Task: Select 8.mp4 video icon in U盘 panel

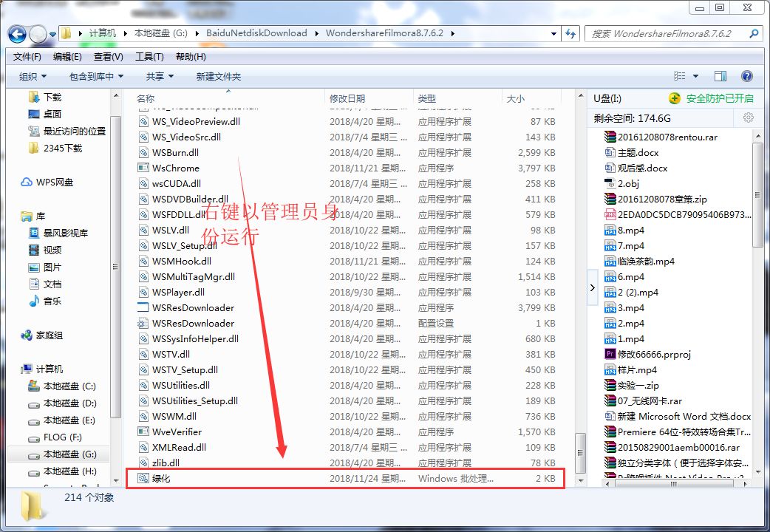Action: click(x=610, y=231)
